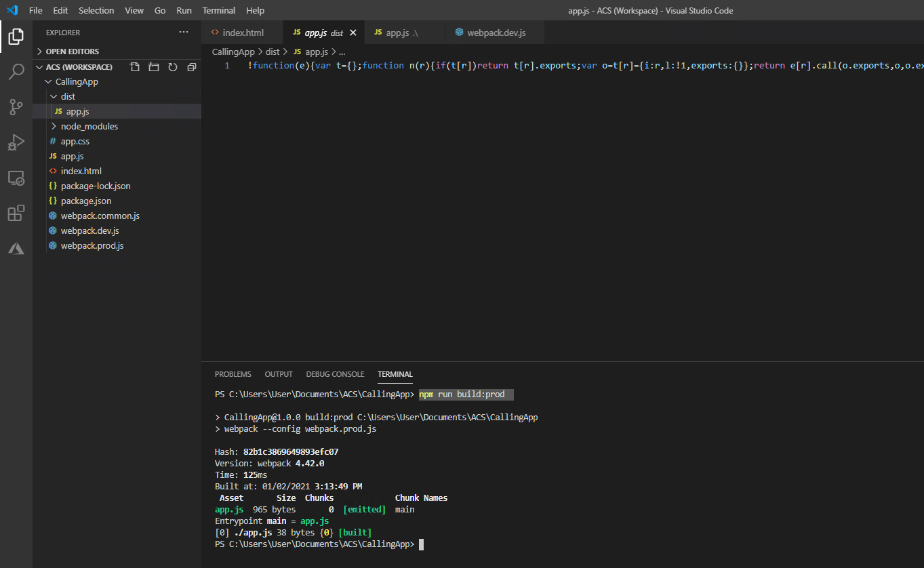The width and height of the screenshot is (924, 568).
Task: Click New Folder icon in explorer
Action: (154, 67)
